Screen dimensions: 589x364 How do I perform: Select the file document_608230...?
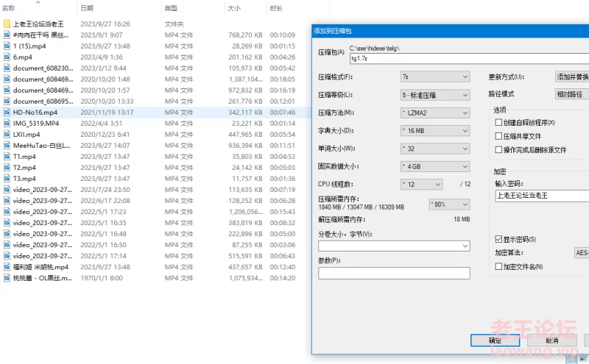pos(43,68)
